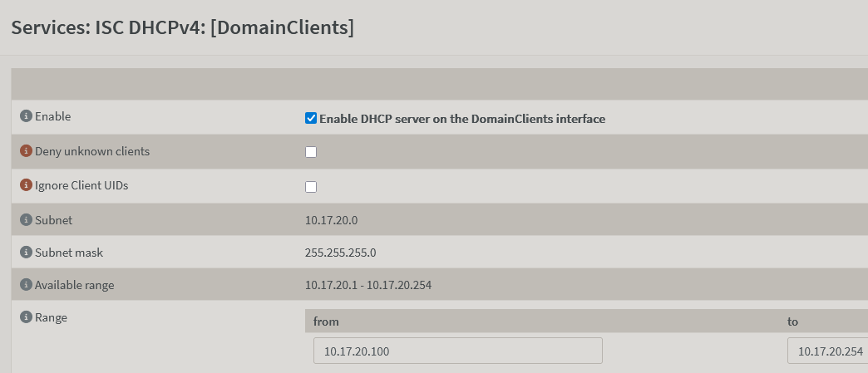Tick the Ignore Client UIDs checkbox

tap(311, 186)
